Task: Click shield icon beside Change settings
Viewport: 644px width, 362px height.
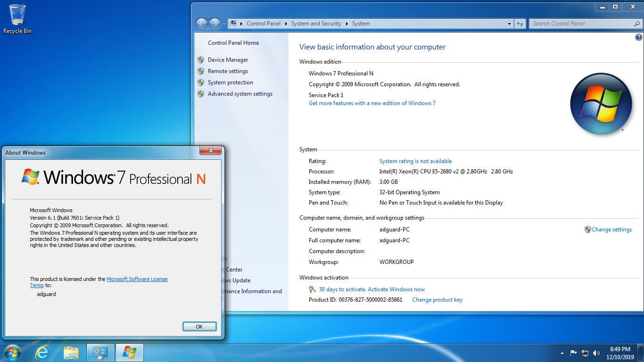Action: point(587,230)
